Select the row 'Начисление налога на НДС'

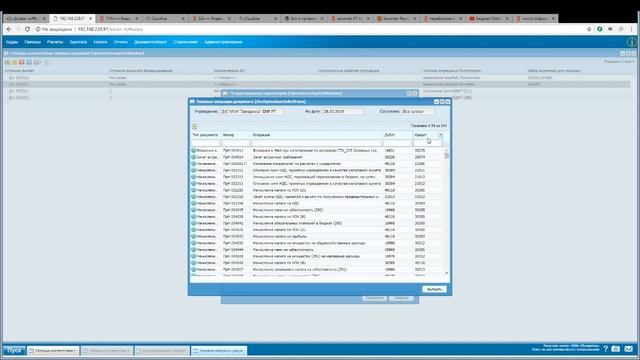tap(318, 203)
